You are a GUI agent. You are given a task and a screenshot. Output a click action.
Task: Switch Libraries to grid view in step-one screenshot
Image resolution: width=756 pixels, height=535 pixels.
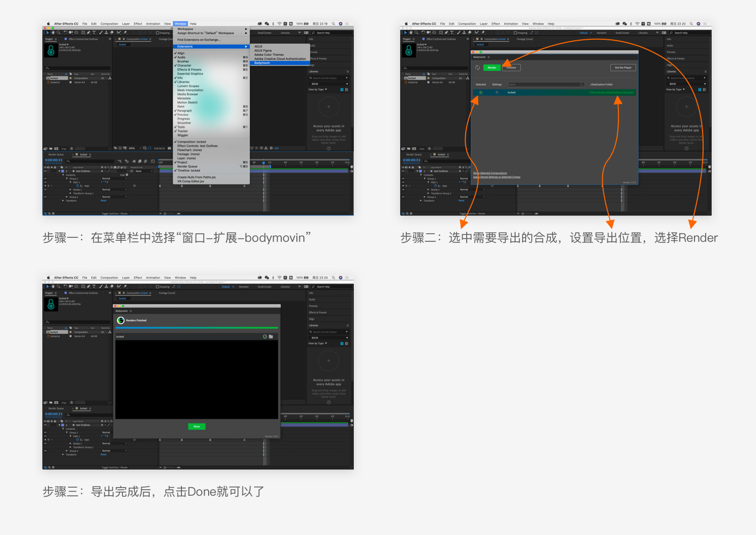(x=342, y=89)
